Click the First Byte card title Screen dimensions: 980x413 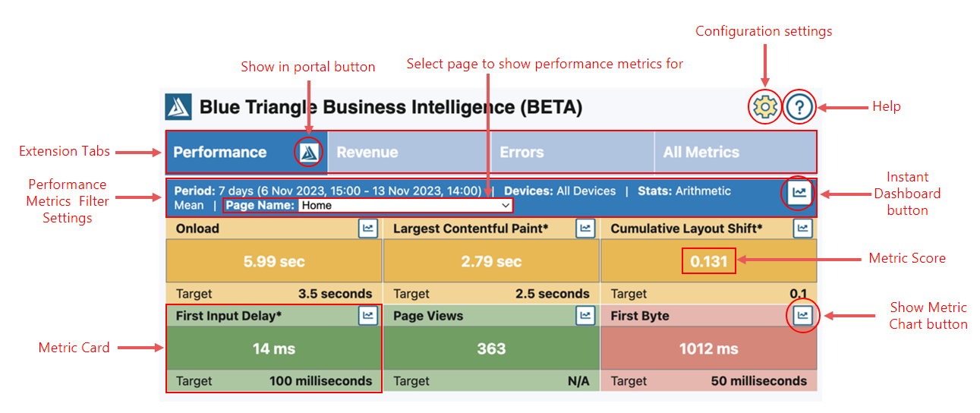pyautogui.click(x=640, y=316)
